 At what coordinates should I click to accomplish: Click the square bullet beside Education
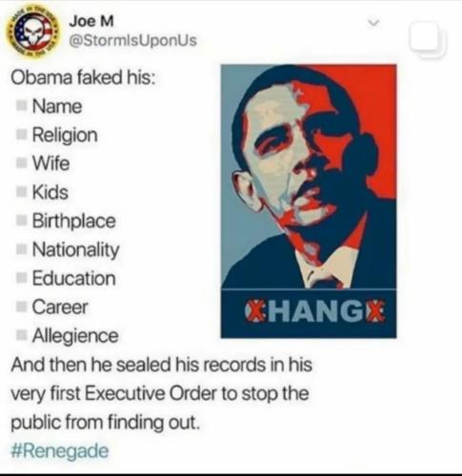click(21, 278)
